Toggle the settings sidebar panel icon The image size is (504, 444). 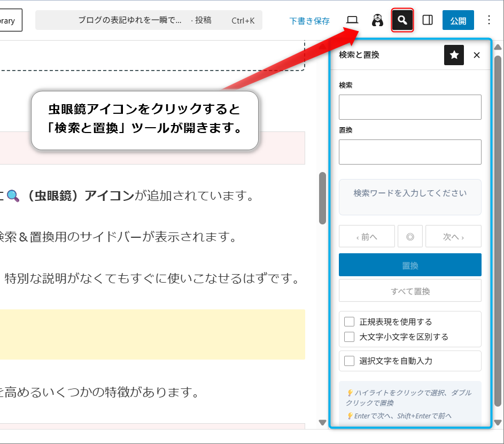coord(428,20)
